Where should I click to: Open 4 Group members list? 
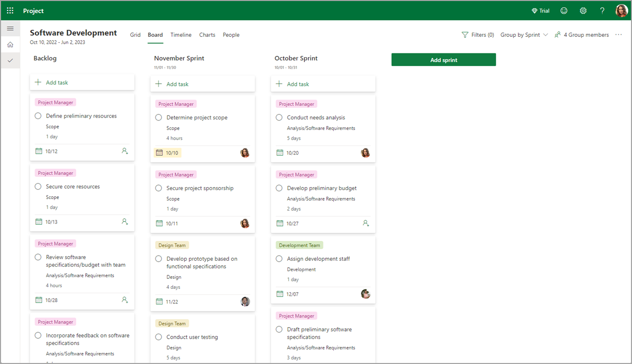(582, 35)
